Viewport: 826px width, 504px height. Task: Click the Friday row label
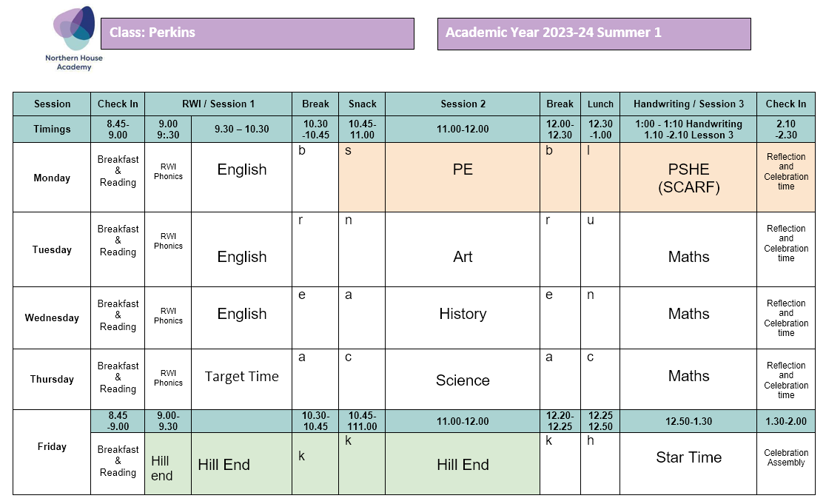click(52, 447)
